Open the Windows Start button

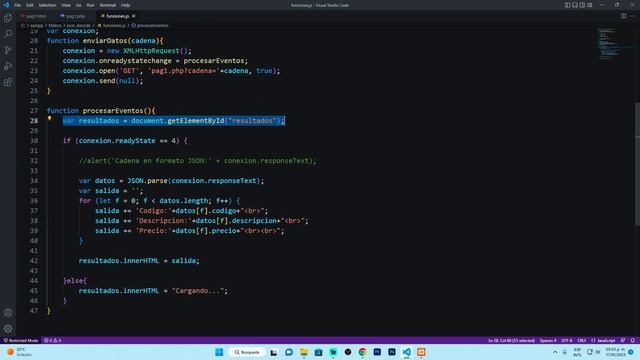pos(219,352)
